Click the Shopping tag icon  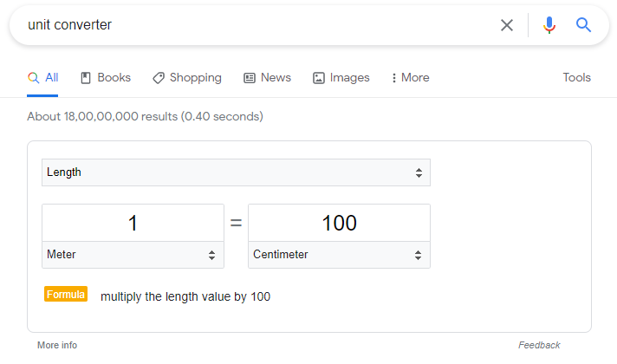click(159, 78)
